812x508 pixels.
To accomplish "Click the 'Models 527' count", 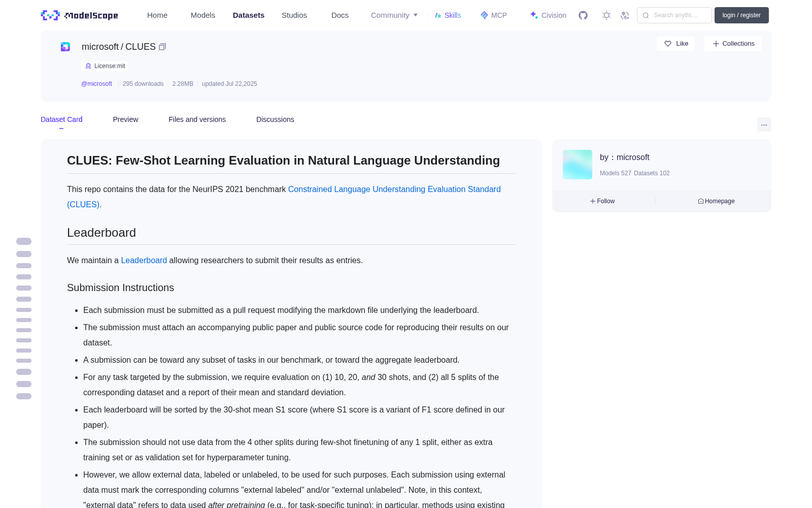I will [x=616, y=173].
